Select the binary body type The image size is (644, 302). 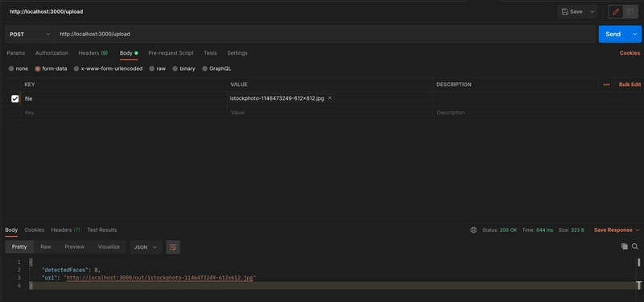tap(184, 68)
